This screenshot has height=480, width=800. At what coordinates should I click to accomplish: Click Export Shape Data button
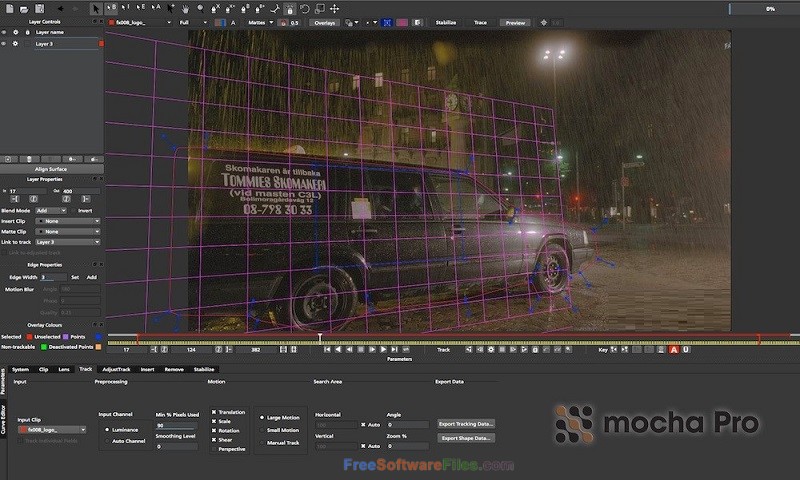(x=466, y=438)
